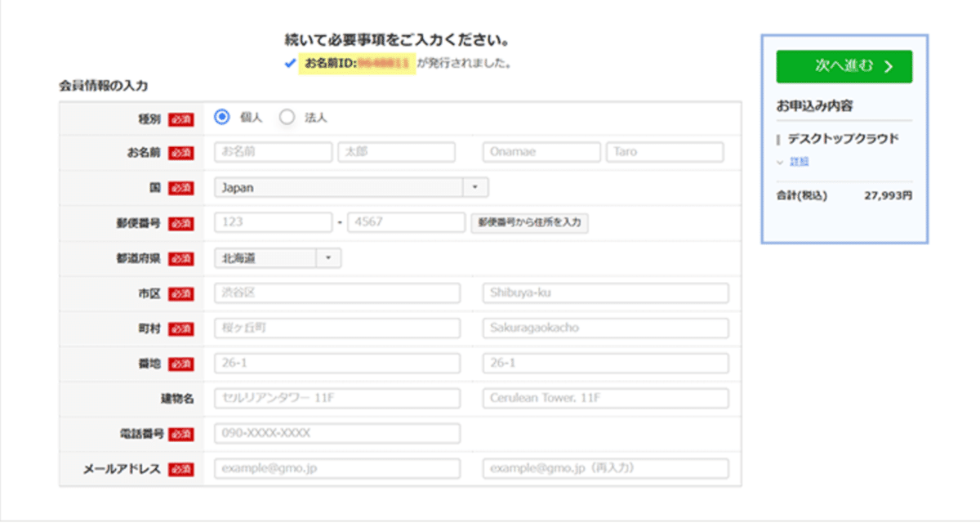
Task: Click the building name field セルリアンタワー 11F
Action: pyautogui.click(x=336, y=398)
